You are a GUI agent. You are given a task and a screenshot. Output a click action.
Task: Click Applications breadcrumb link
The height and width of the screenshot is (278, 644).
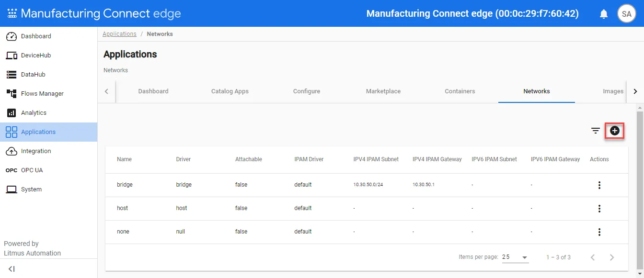119,34
